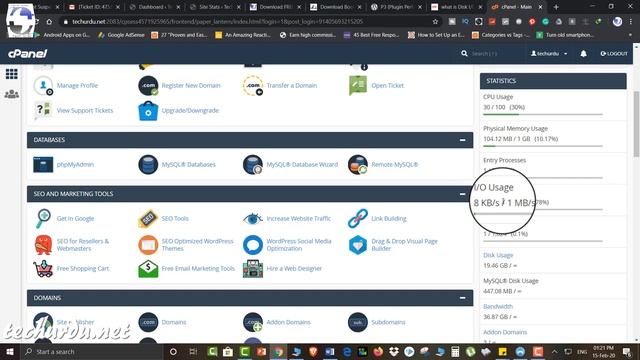Image resolution: width=640 pixels, height=360 pixels.
Task: Open the Bandwidth statistics link
Action: [498, 307]
